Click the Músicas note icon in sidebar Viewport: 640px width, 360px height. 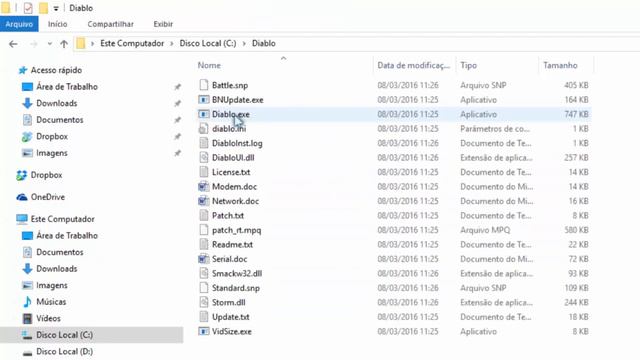tap(27, 302)
